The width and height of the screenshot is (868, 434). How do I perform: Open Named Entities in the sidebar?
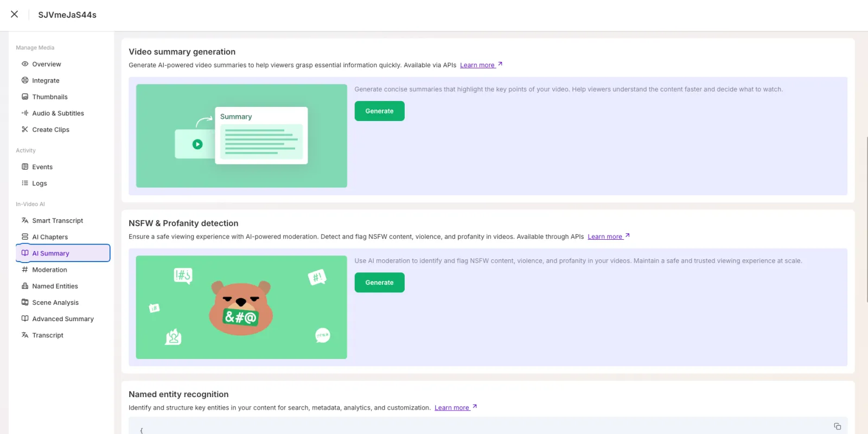coord(63,286)
